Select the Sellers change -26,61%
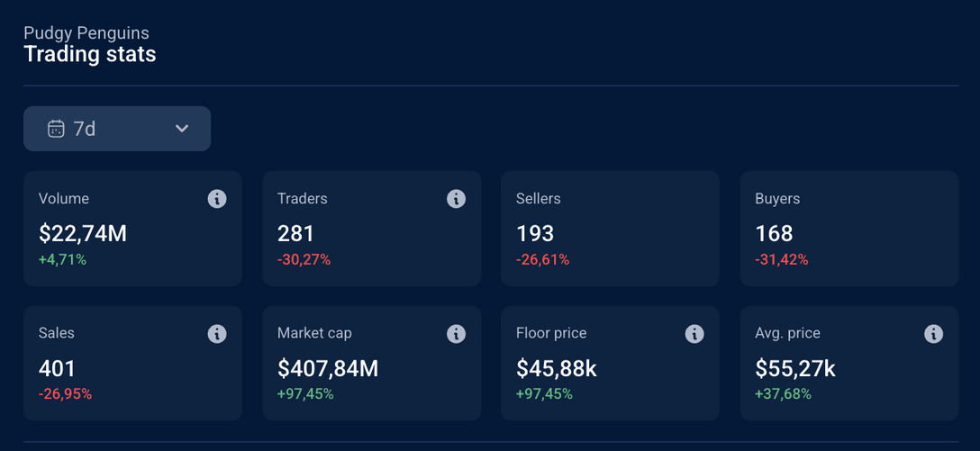980x451 pixels. (x=543, y=260)
